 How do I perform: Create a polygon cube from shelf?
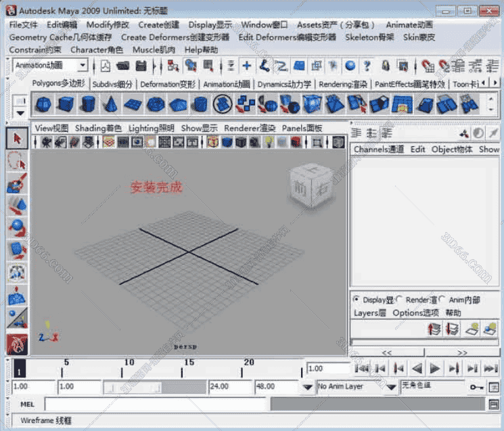point(66,104)
